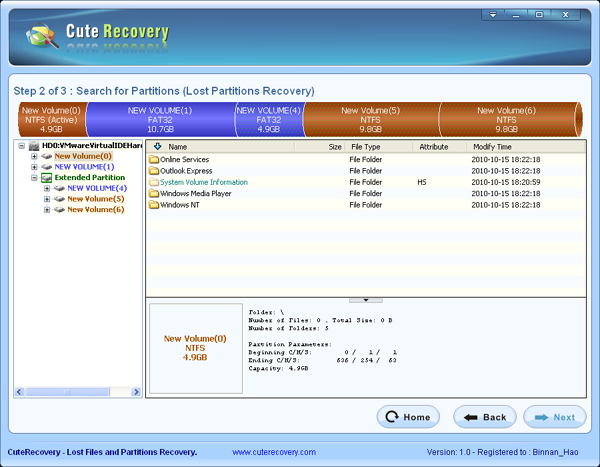
Task: Expand New Volume(5) tree node
Action: tap(47, 199)
